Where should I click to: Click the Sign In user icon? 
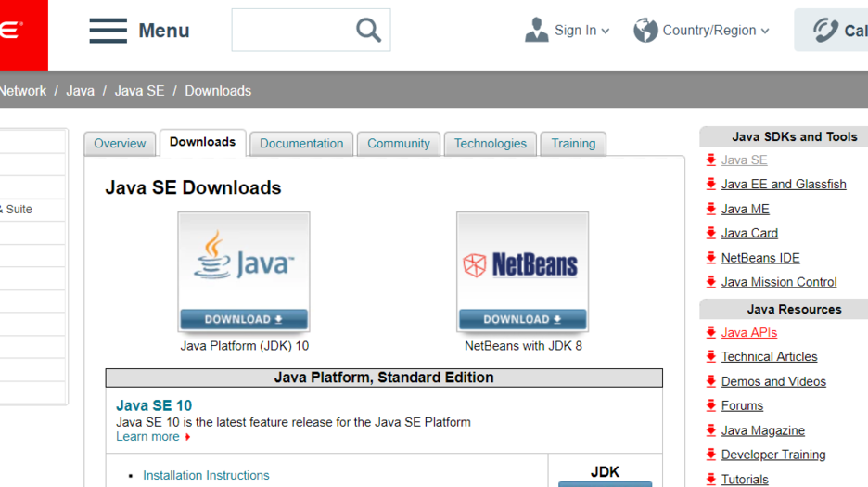[x=536, y=30]
